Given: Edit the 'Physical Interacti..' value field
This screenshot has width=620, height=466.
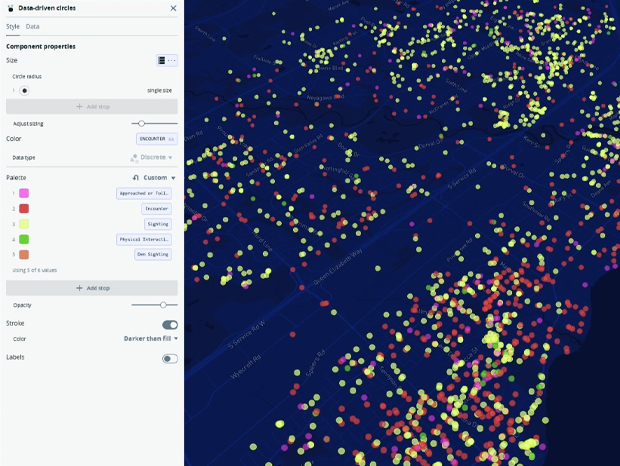Looking at the screenshot, I should pos(144,240).
